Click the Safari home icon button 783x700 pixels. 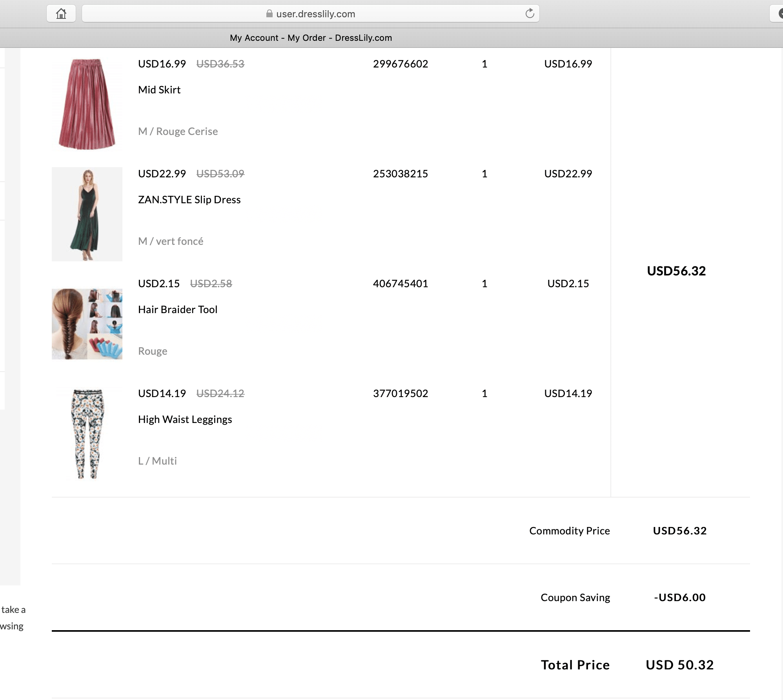click(61, 14)
